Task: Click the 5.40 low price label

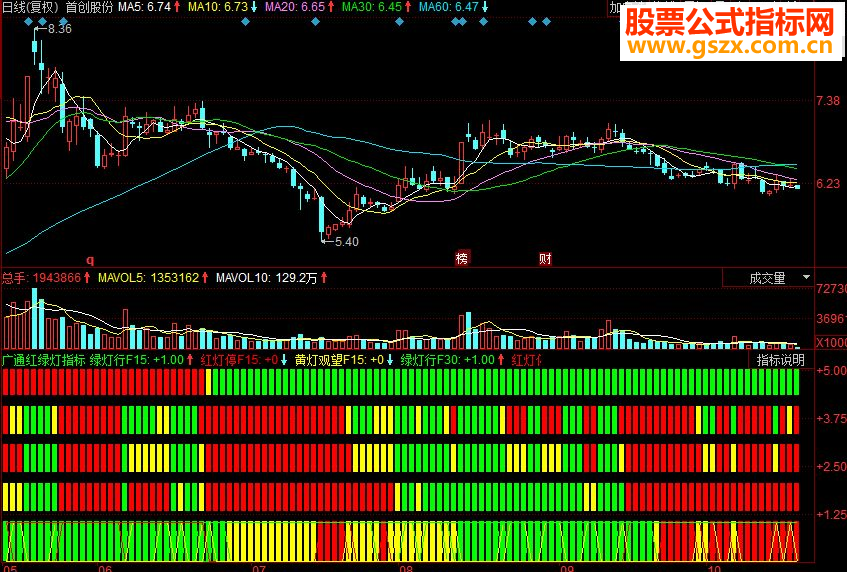Action: [x=346, y=241]
